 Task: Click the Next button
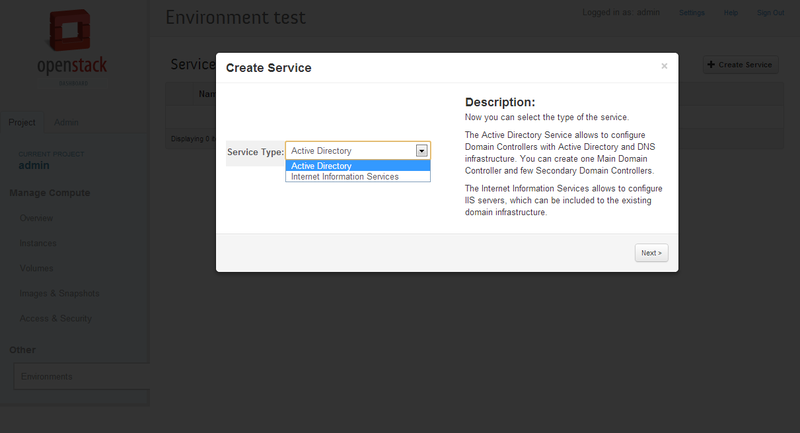click(651, 253)
